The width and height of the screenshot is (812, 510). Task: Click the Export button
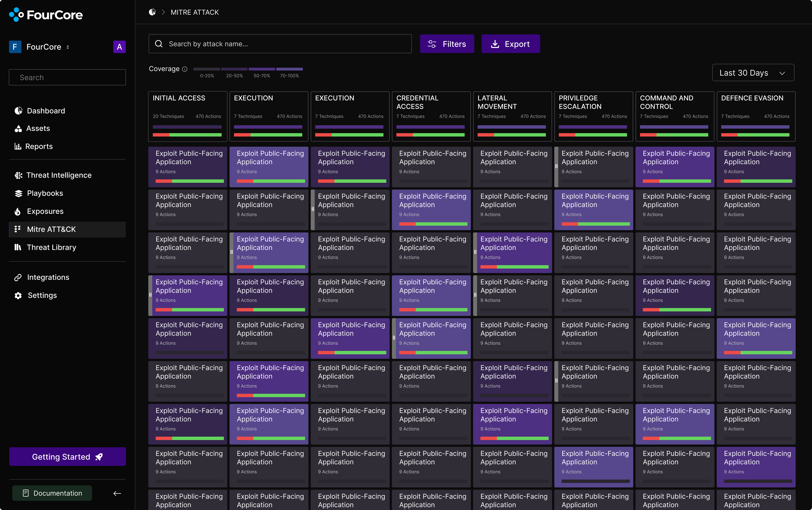click(511, 44)
